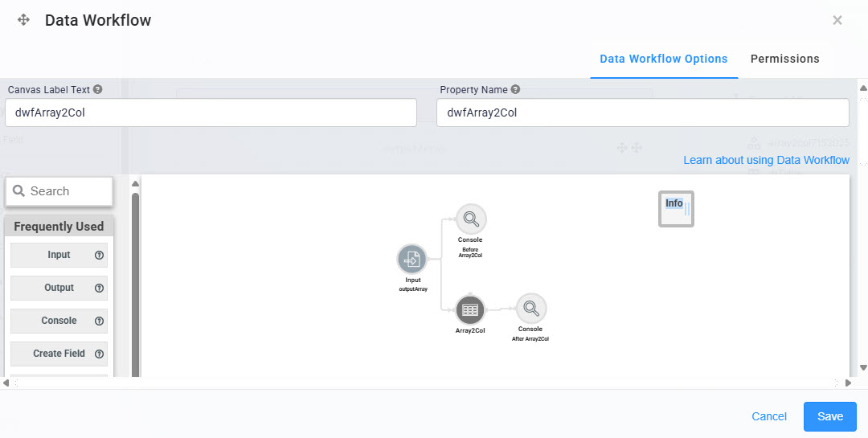Click the After Array2Col label text
Image resolution: width=868 pixels, height=438 pixels.
(x=530, y=339)
